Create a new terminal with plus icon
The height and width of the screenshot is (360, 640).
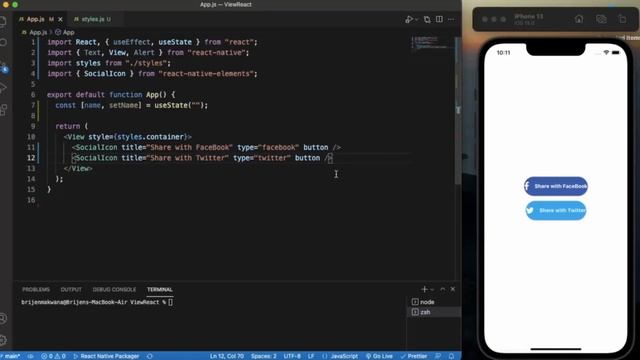424,289
